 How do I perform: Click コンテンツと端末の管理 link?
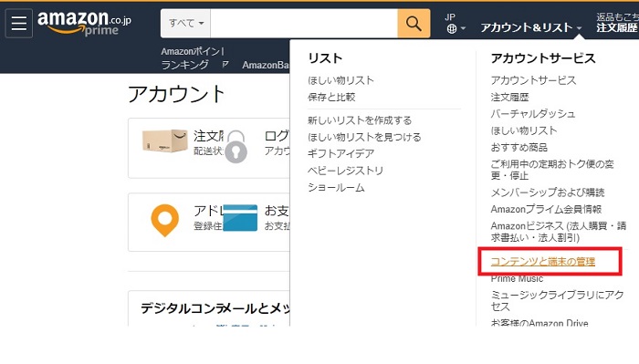[543, 262]
